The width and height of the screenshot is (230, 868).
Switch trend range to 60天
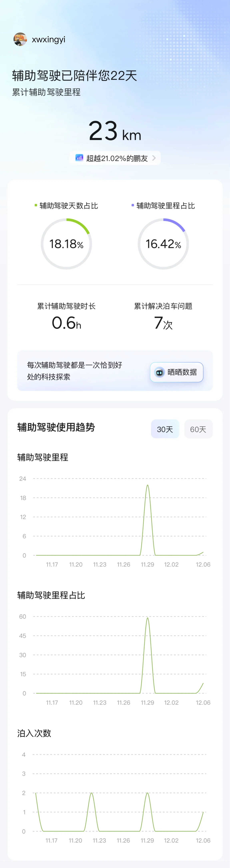198,429
